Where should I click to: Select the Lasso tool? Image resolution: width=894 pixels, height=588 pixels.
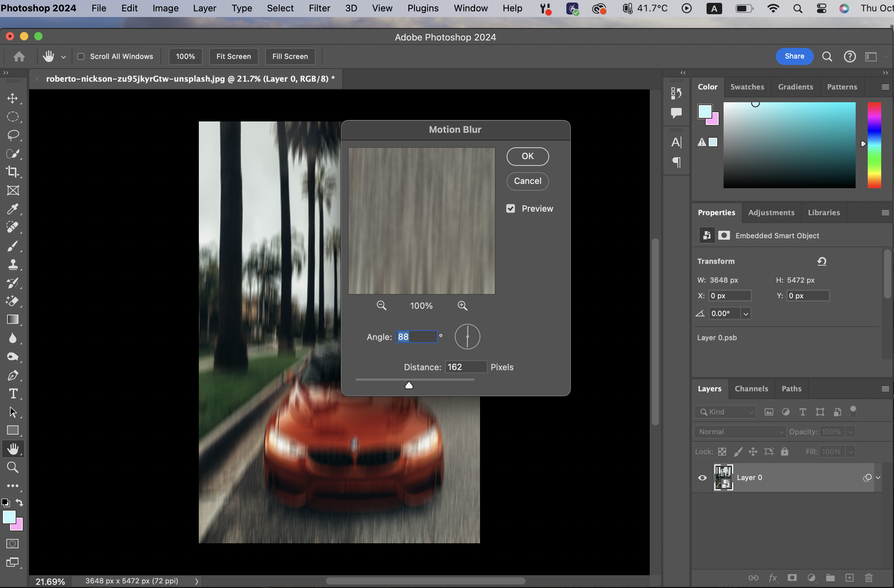(x=13, y=135)
